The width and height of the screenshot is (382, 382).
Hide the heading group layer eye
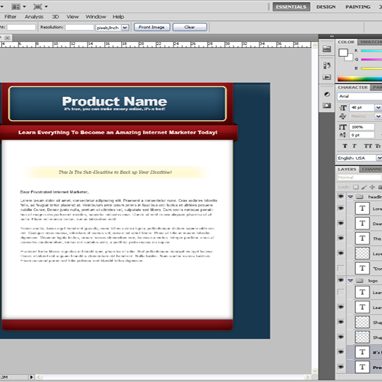(341, 197)
